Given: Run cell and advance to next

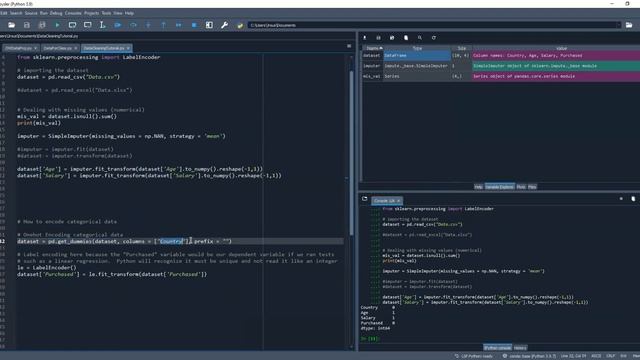Looking at the screenshot, I should click(x=87, y=25).
